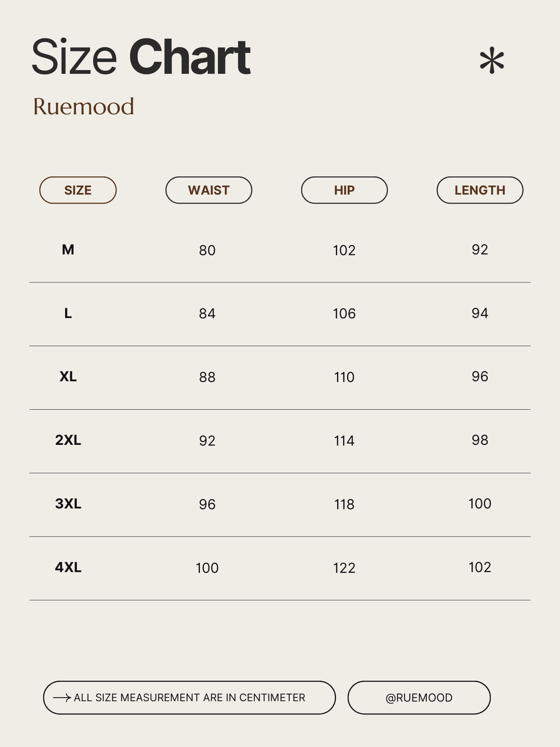The width and height of the screenshot is (560, 747).
Task: Click the XL hip value 110
Action: coord(344,377)
